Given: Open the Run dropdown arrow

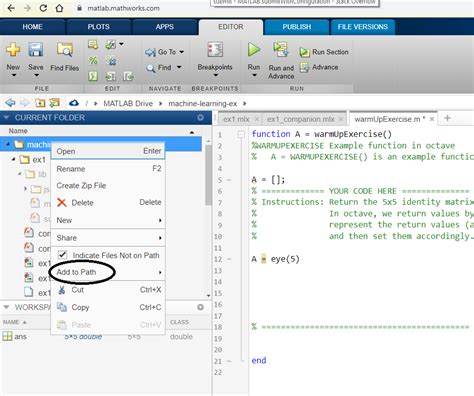Looking at the screenshot, I should pos(254,75).
